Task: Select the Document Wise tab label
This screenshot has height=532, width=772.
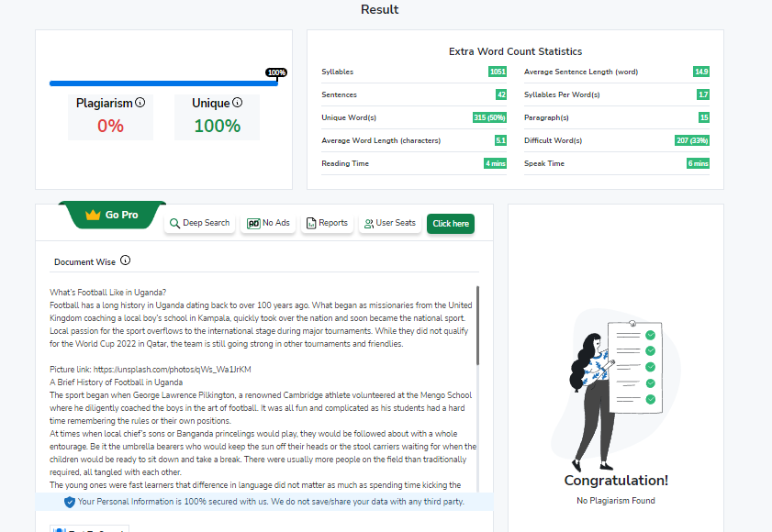Action: pos(84,261)
